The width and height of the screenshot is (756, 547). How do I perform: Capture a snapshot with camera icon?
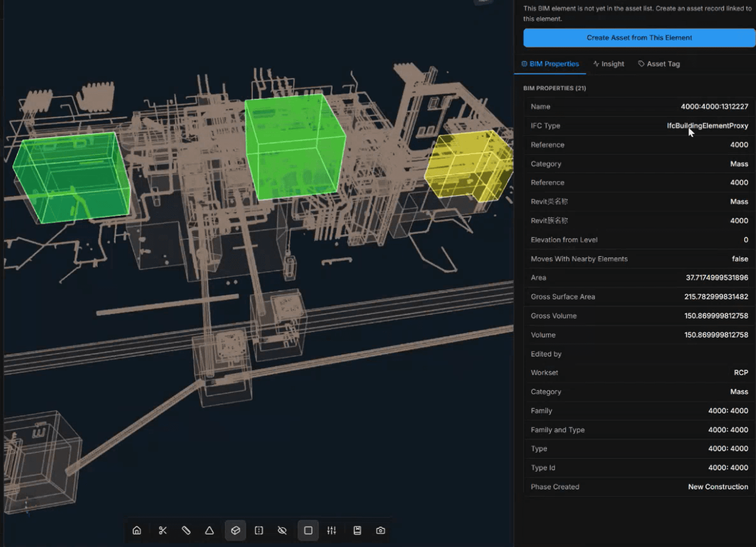pos(381,530)
